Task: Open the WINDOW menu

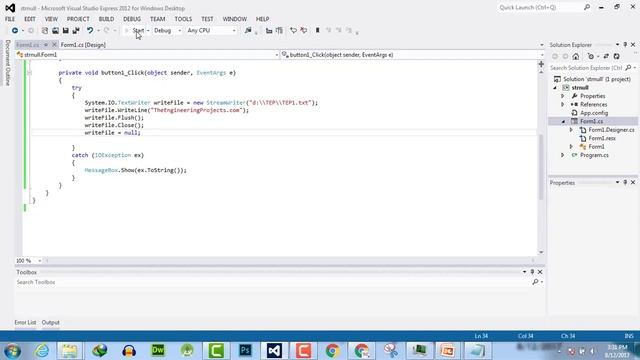Action: click(x=234, y=19)
